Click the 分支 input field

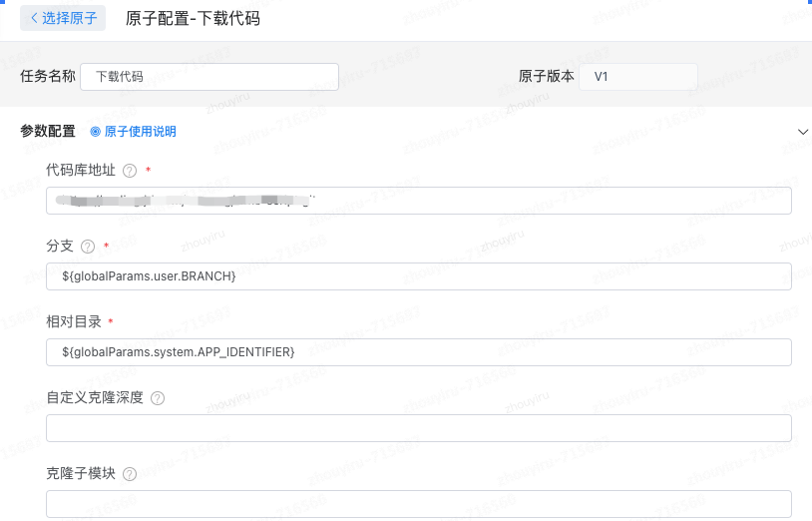pos(419,276)
